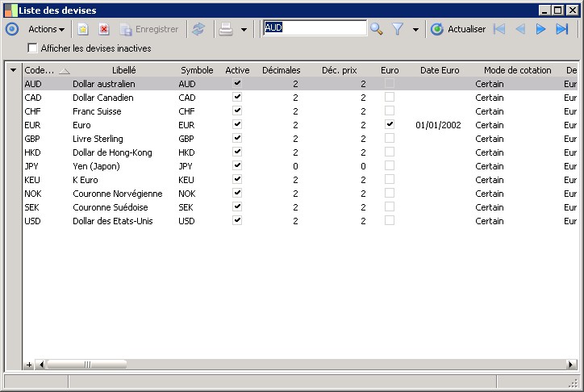Screen dimensions: 584x392
Task: Click the Décimales column header
Action: tap(282, 70)
